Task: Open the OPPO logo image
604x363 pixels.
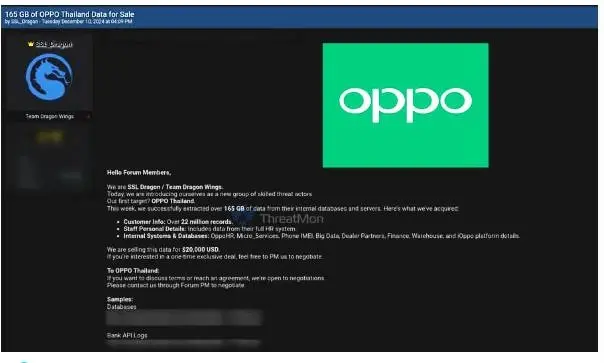Action: [406, 105]
